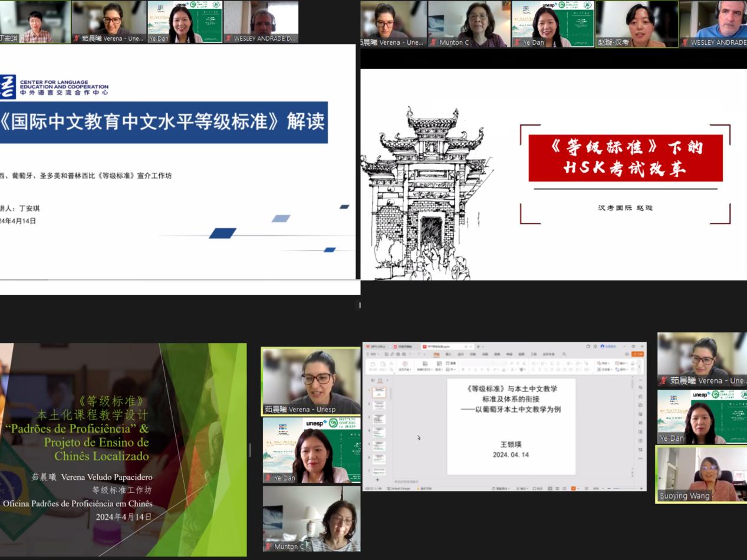The image size is (747, 560).
Task: Switch to normal view icon in status bar
Action: pos(549,489)
